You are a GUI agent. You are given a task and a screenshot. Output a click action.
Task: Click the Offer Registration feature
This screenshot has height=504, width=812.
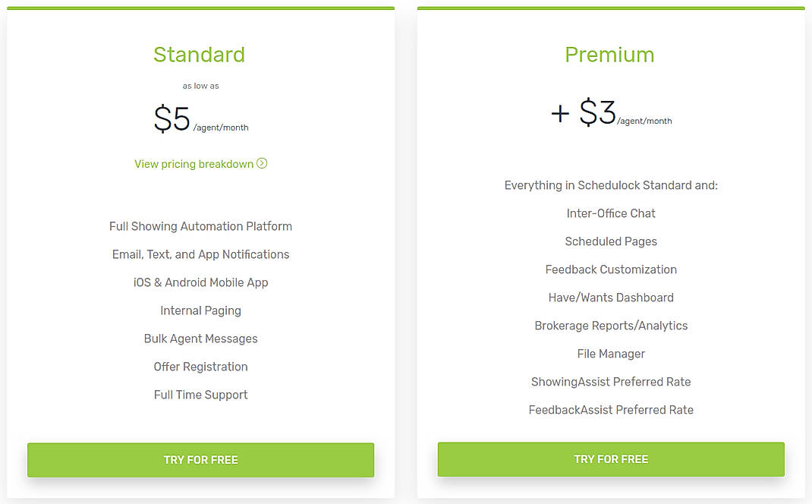tap(200, 367)
